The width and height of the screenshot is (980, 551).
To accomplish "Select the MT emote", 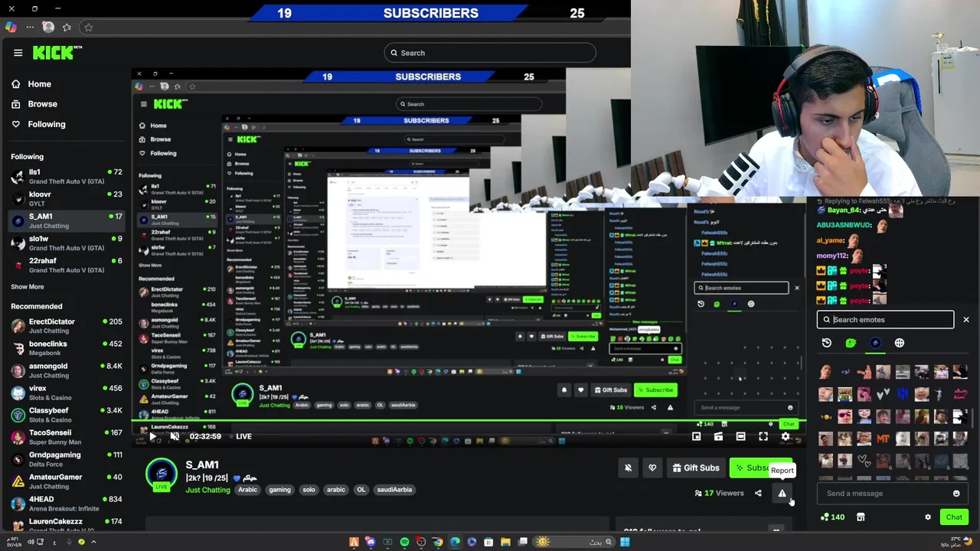I will 883,439.
